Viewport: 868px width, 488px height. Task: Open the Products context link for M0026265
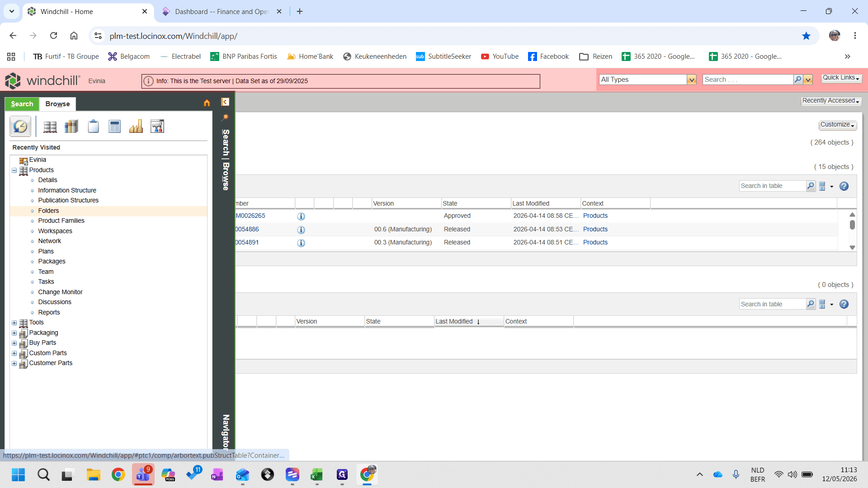coord(595,216)
